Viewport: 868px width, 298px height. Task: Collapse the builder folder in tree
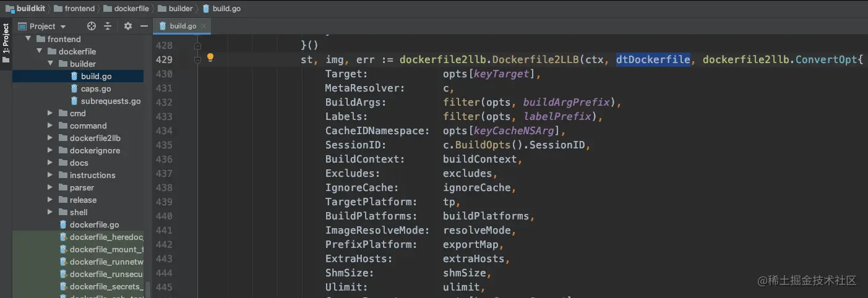[x=50, y=64]
